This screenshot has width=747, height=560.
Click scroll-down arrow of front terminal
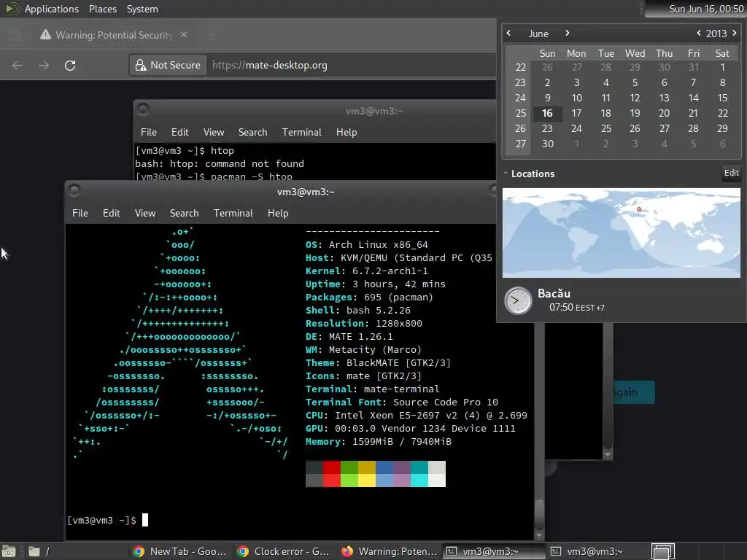pyautogui.click(x=539, y=534)
